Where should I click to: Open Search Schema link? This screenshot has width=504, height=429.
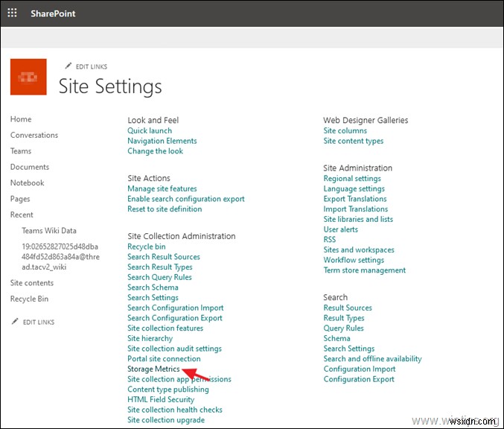pos(153,287)
